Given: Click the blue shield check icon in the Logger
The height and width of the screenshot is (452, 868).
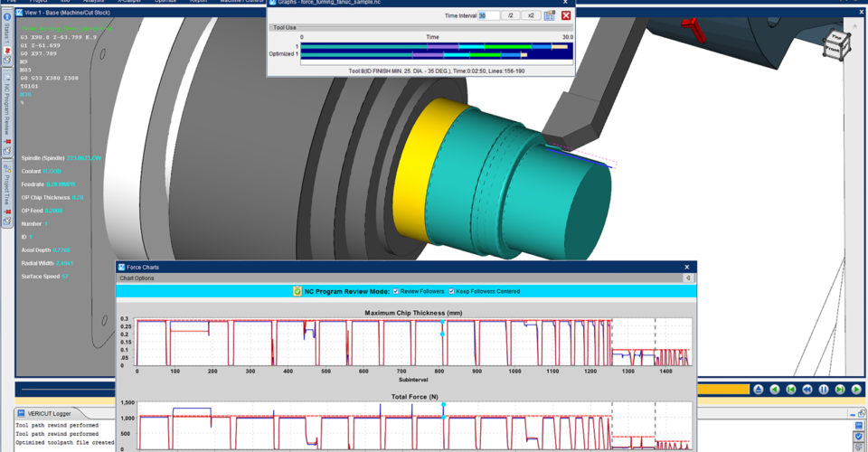Looking at the screenshot, I should [859, 437].
